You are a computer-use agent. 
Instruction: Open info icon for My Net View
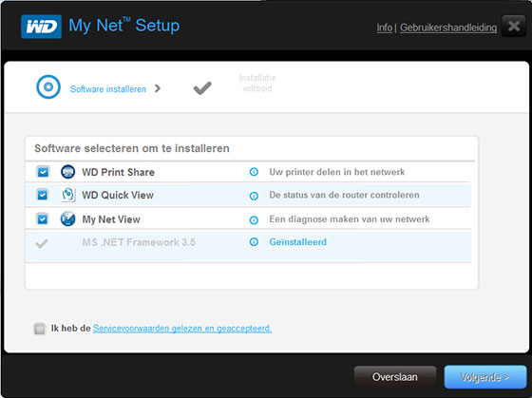pyautogui.click(x=254, y=220)
